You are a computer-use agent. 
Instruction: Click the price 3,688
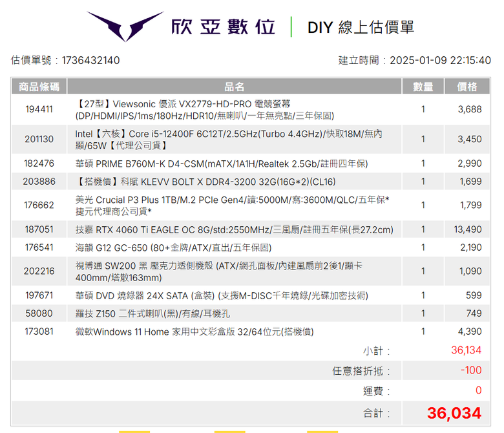click(x=470, y=109)
